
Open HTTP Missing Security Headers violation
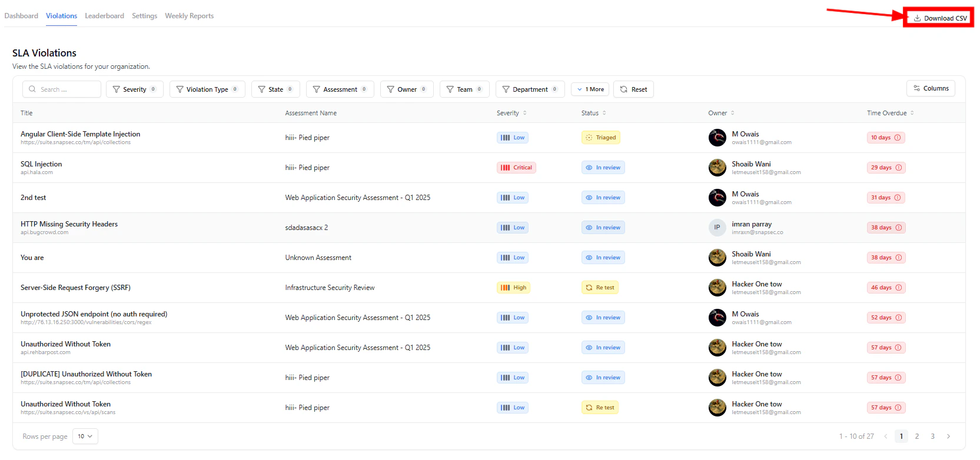click(x=69, y=224)
